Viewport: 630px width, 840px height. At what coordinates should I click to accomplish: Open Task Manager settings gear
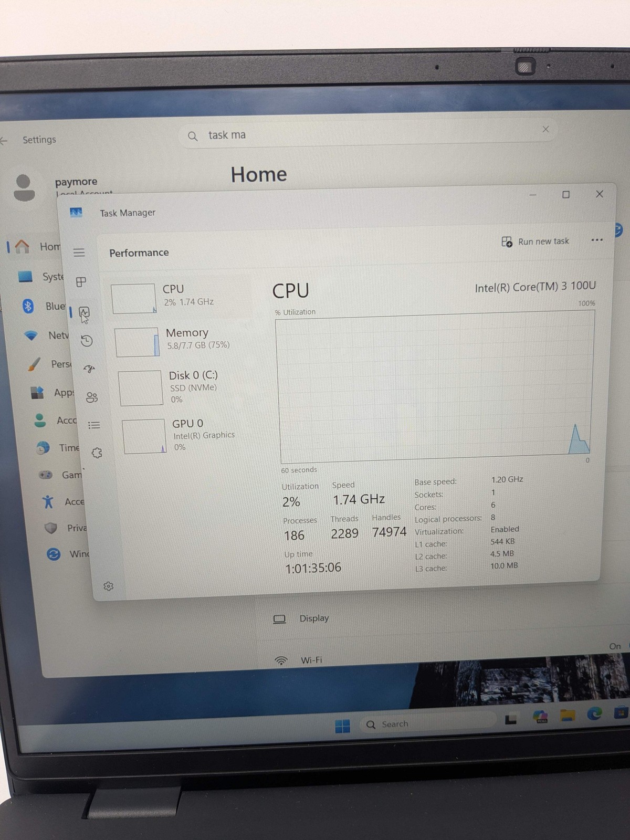pos(109,586)
